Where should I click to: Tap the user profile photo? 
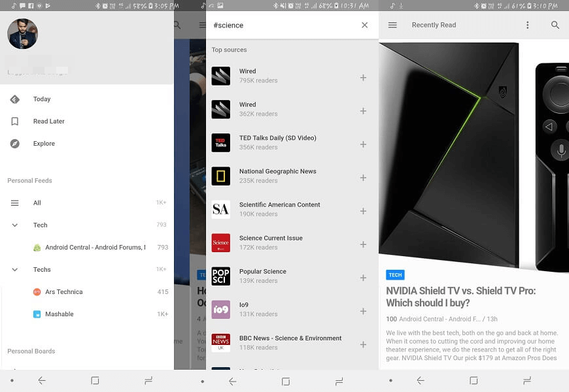click(x=22, y=34)
